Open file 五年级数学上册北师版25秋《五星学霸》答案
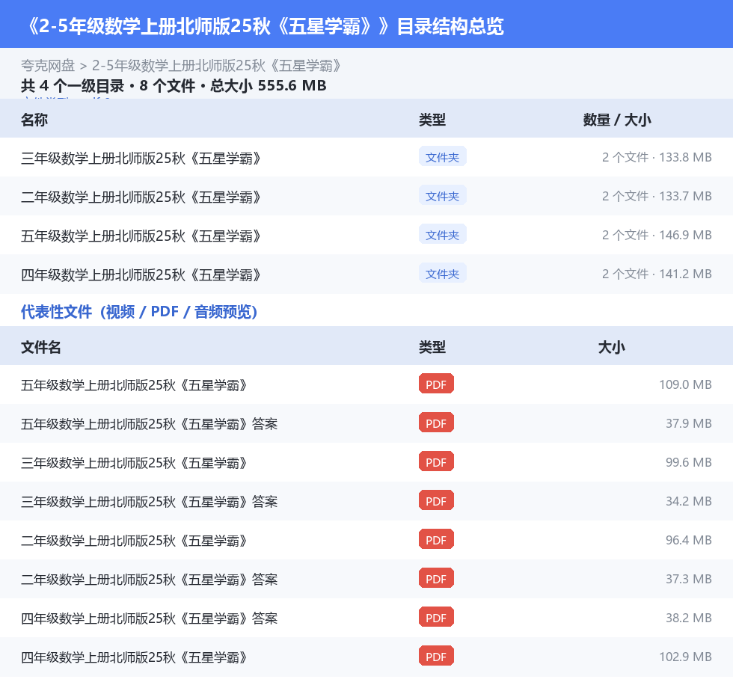Image resolution: width=733 pixels, height=700 pixels. (x=149, y=424)
